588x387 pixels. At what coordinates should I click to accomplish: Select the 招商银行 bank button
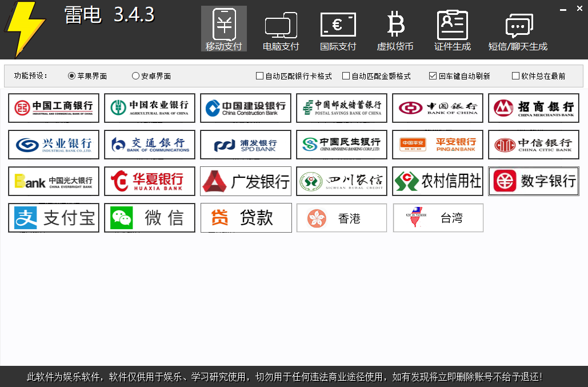[533, 108]
